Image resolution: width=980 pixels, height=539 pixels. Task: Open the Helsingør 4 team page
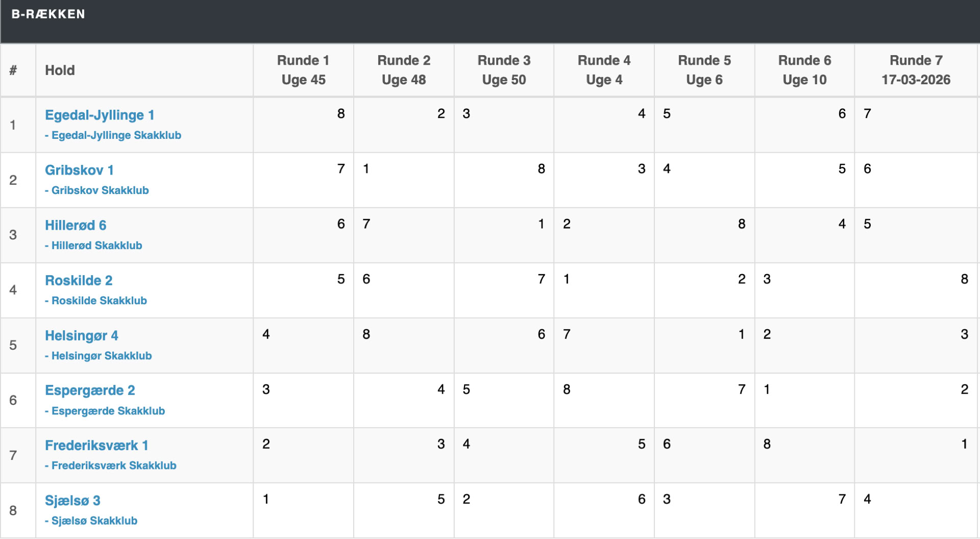pyautogui.click(x=82, y=336)
